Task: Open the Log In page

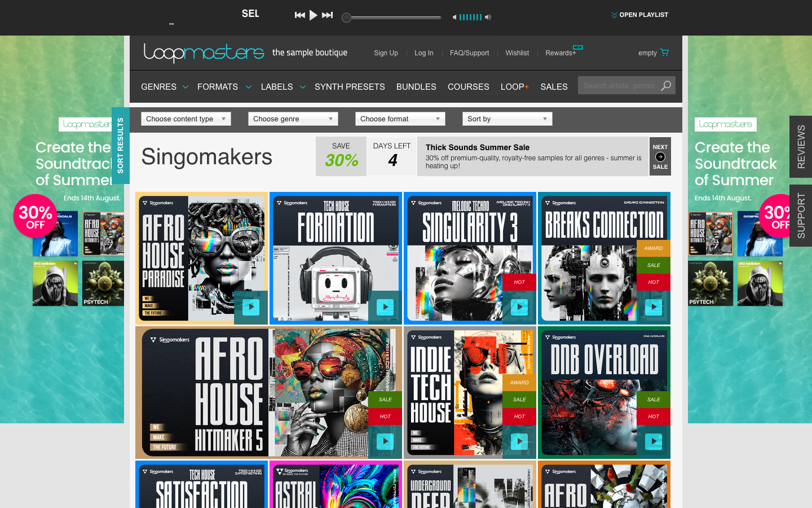Action: tap(424, 53)
